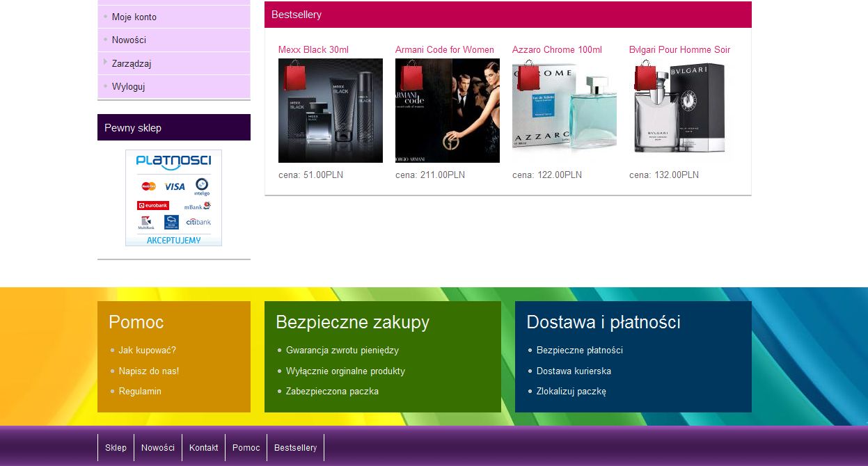Click red bag icon on Armani Code

pos(411,75)
